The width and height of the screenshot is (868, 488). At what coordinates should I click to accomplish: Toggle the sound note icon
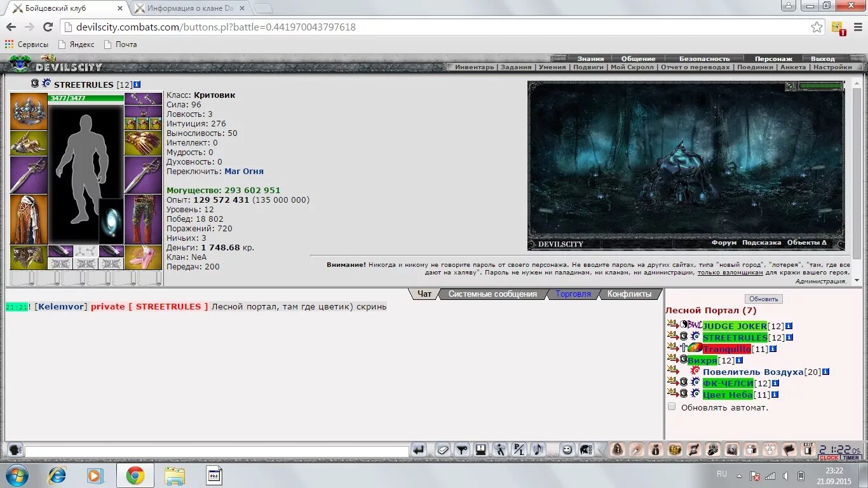(x=538, y=450)
